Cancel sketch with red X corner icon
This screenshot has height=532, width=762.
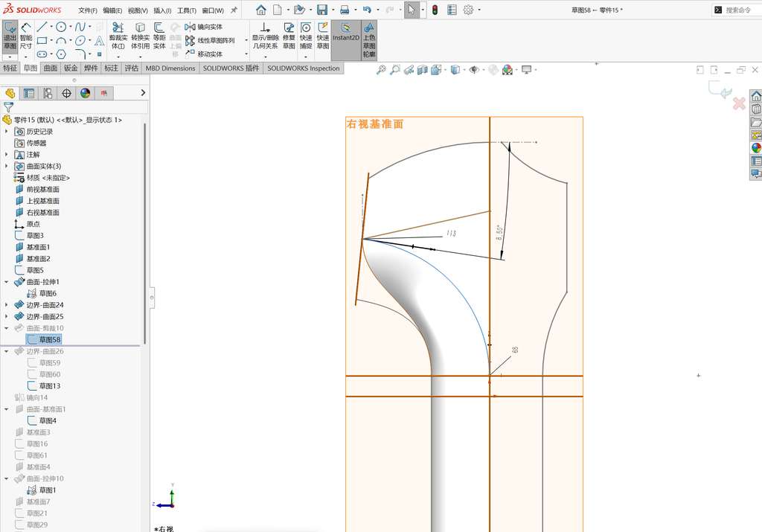click(739, 103)
